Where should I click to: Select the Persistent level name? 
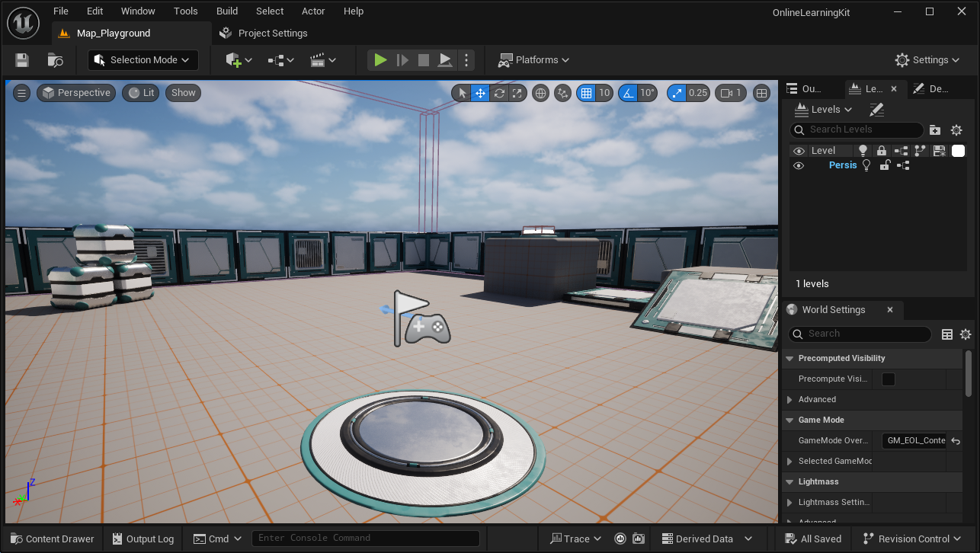843,165
